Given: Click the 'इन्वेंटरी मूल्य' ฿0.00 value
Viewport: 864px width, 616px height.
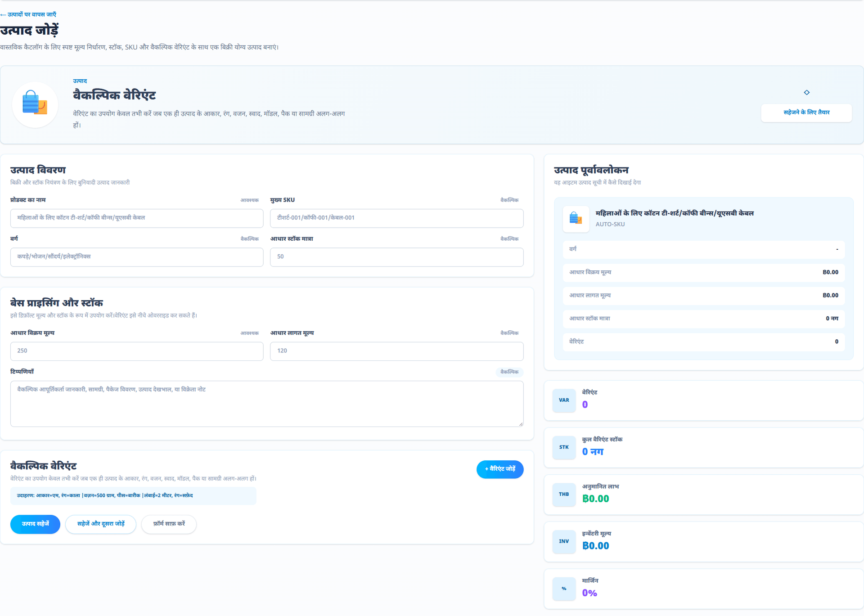Looking at the screenshot, I should (x=595, y=546).
